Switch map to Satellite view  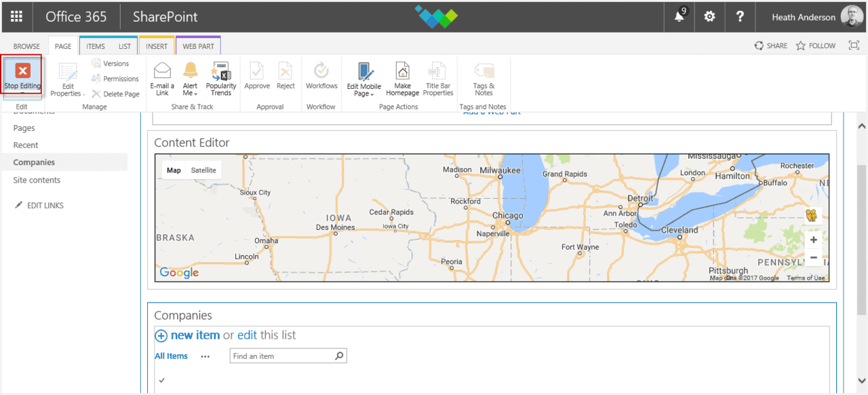pos(203,170)
